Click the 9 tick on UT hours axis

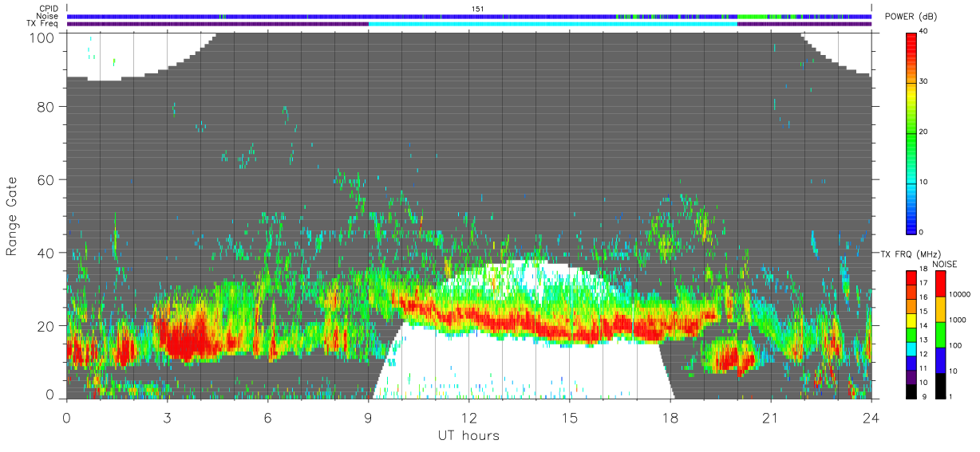[369, 417]
